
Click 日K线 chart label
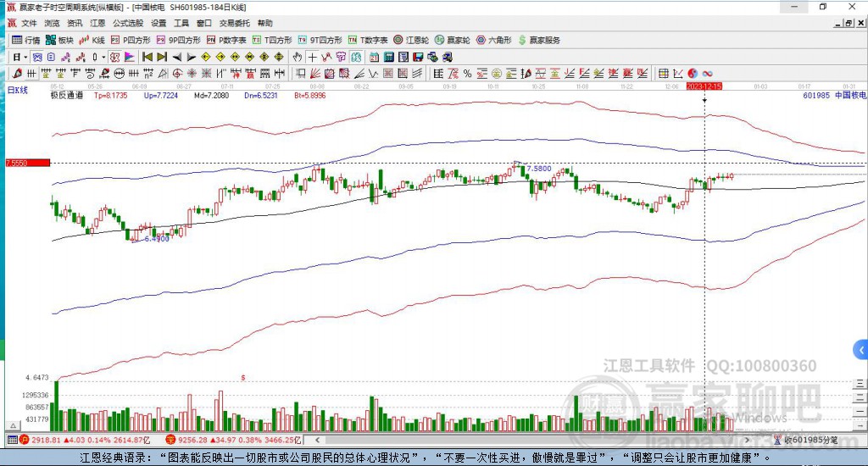[x=18, y=90]
